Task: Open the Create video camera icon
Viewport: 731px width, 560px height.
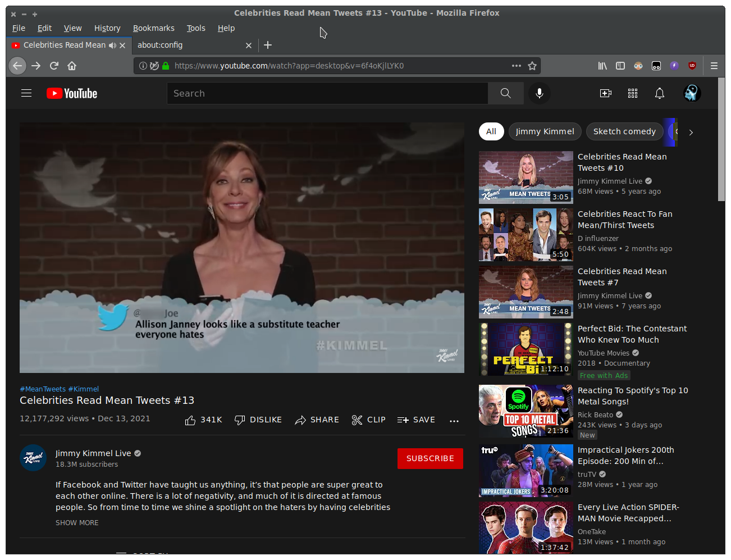Action: pyautogui.click(x=606, y=93)
